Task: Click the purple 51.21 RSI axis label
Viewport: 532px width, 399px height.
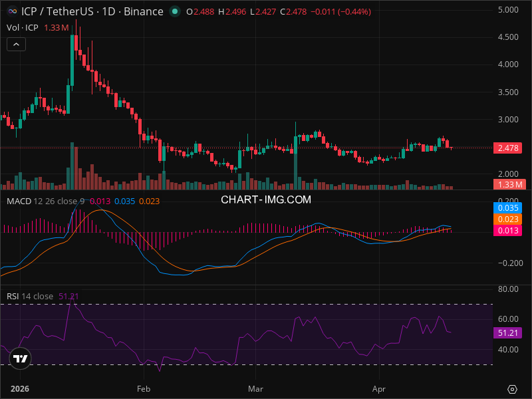Action: [507, 333]
